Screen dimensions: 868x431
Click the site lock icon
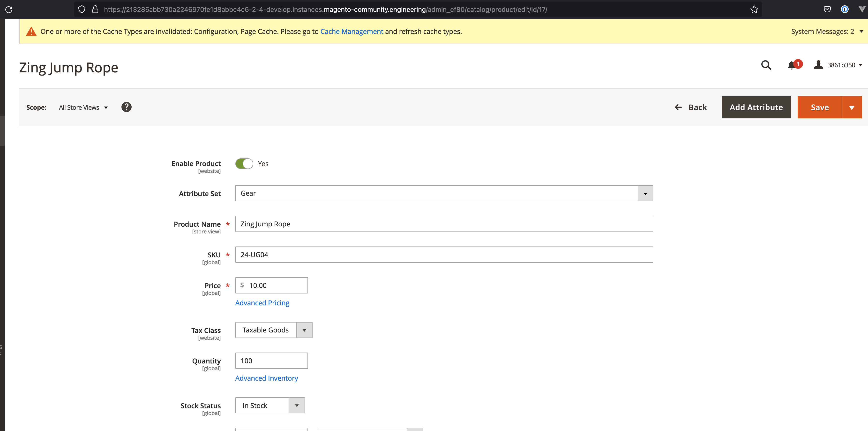pos(95,9)
